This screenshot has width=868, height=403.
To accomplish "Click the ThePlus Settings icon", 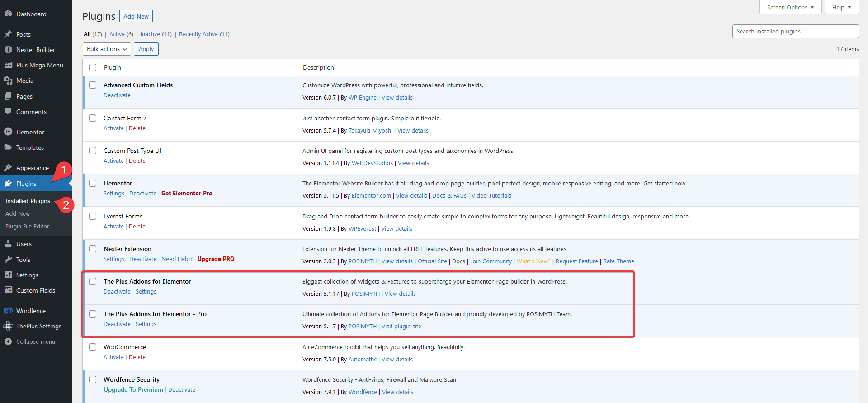I will pyautogui.click(x=8, y=326).
